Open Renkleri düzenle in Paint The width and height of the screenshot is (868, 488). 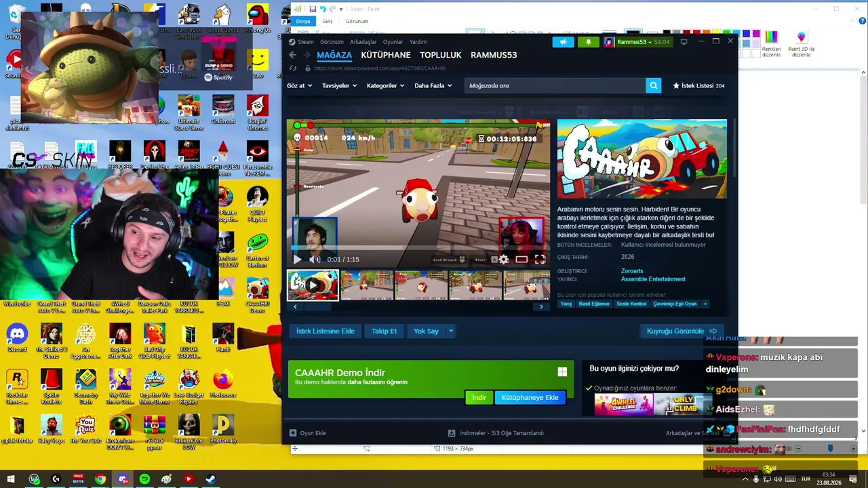pos(772,44)
